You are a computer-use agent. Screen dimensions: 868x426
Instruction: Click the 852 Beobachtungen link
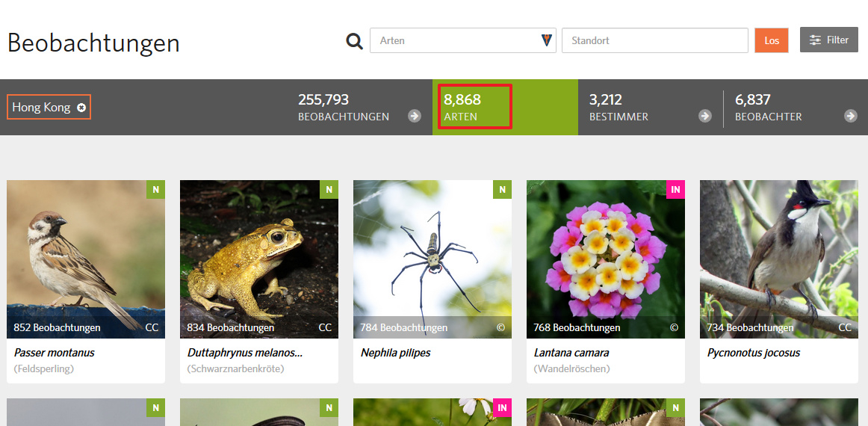click(x=57, y=327)
